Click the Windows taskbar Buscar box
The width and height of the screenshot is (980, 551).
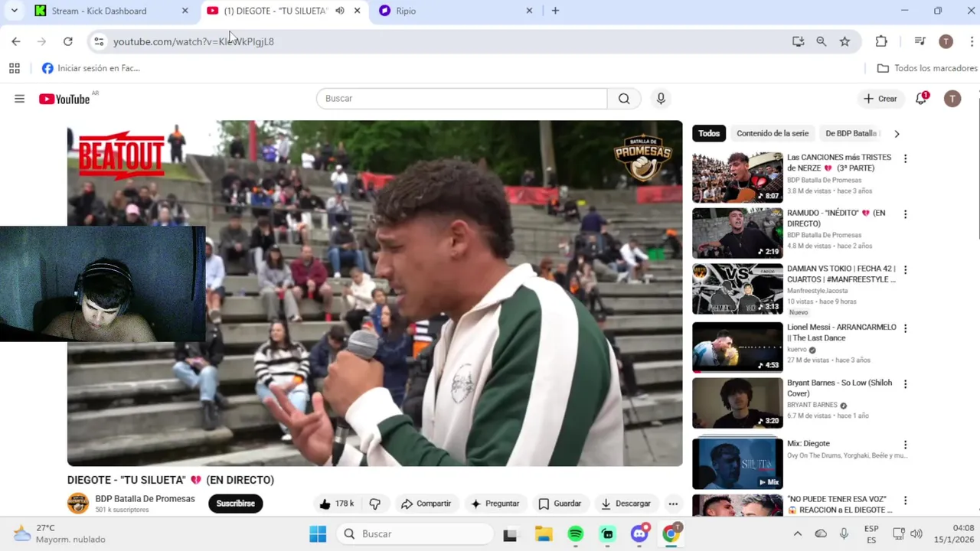(x=414, y=533)
